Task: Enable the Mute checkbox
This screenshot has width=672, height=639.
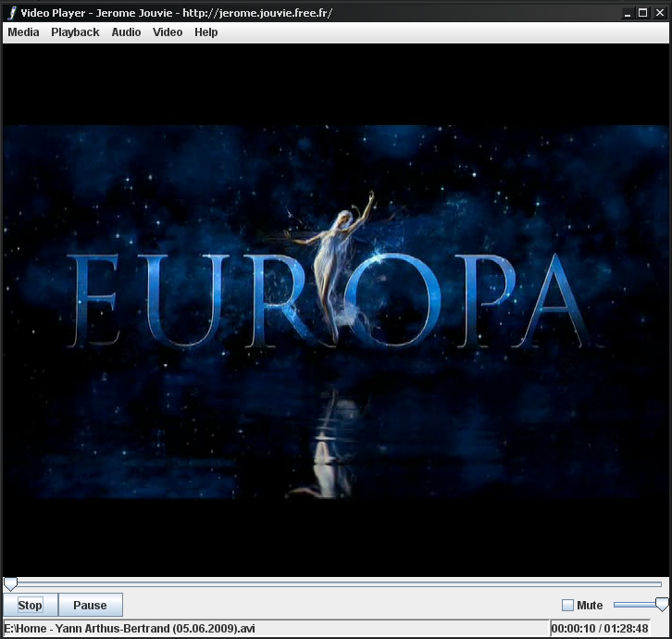Action: (x=567, y=605)
